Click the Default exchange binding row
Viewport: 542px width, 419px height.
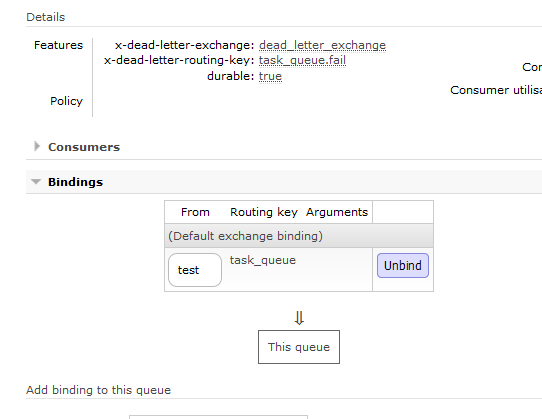299,236
